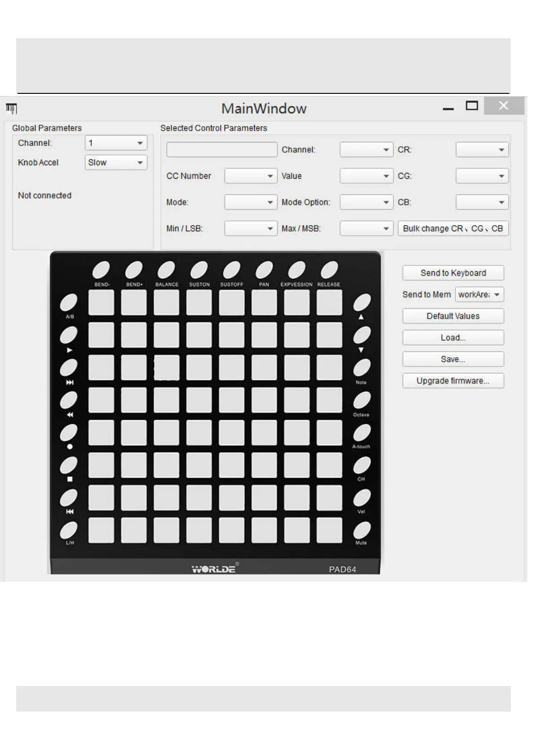Select the pad beside the record button
535x756 pixels.
coord(101,433)
